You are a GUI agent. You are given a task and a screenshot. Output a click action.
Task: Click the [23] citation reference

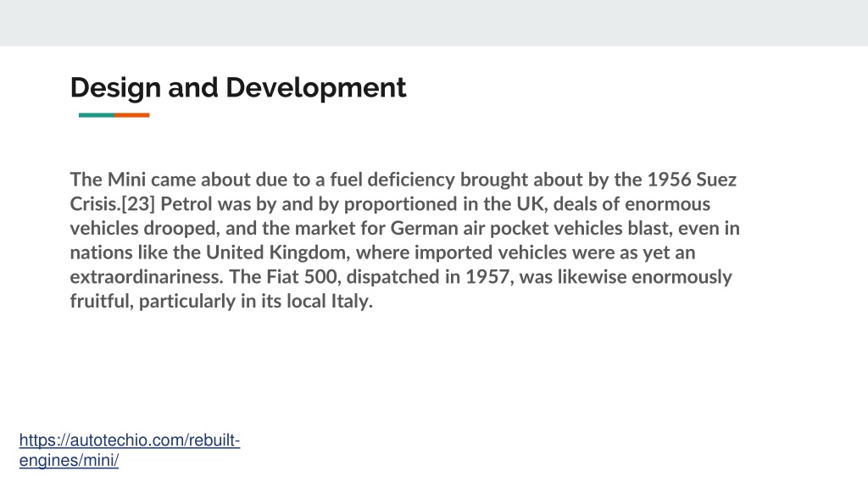tap(138, 204)
